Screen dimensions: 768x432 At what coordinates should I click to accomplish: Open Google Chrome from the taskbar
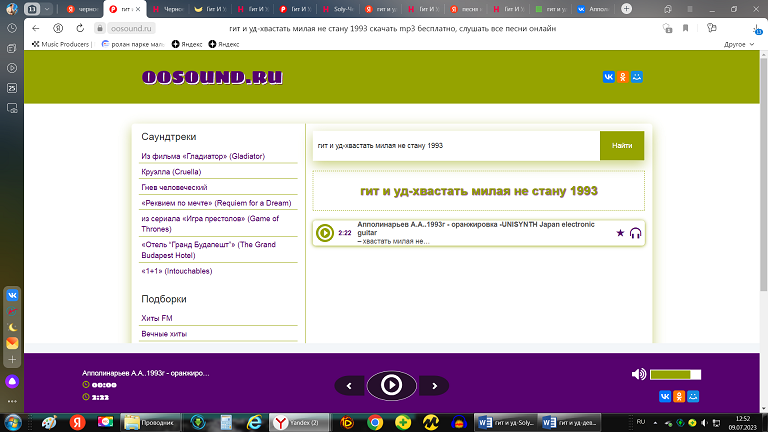click(375, 422)
